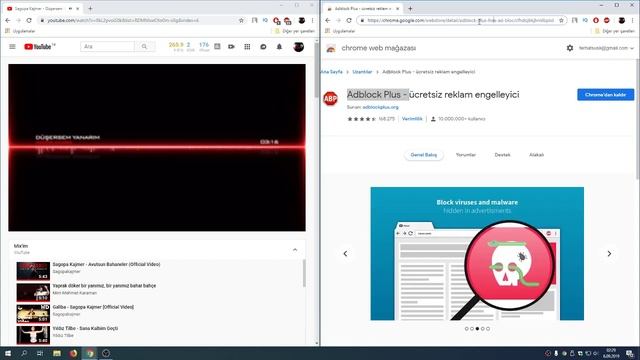
Task: Select the first carousel dot
Action: (467, 329)
